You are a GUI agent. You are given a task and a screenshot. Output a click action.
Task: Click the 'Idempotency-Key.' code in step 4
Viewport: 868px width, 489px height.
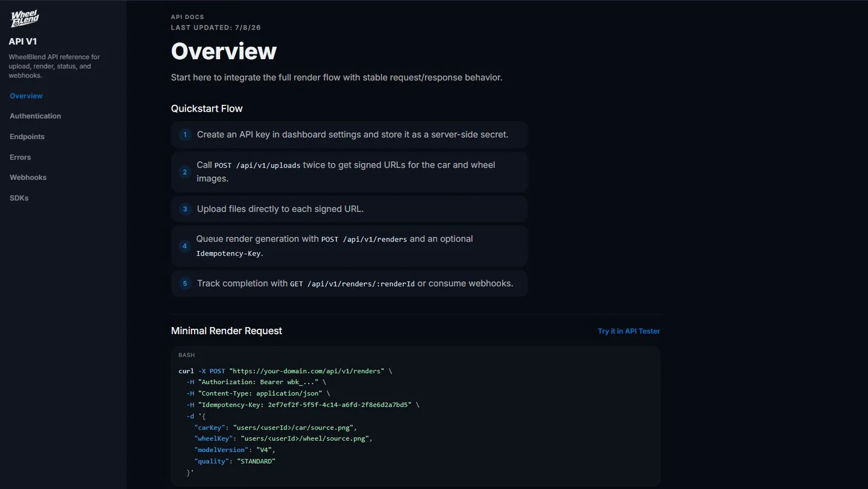[x=230, y=254]
